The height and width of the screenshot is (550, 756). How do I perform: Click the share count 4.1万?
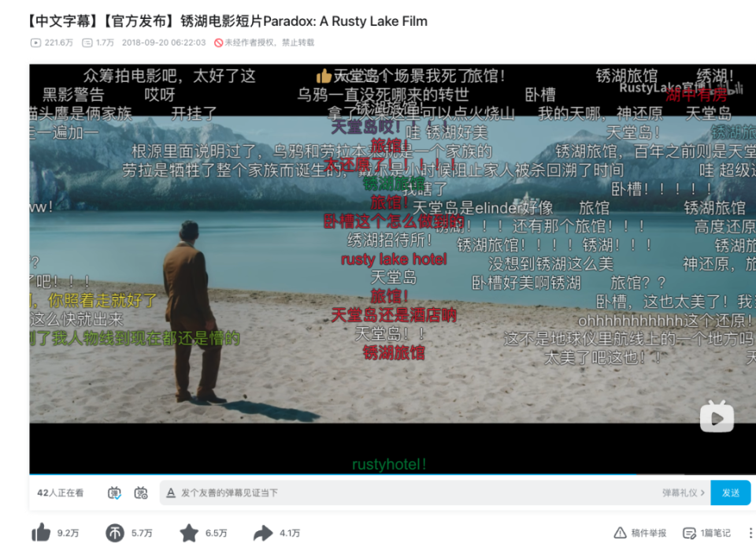point(290,533)
